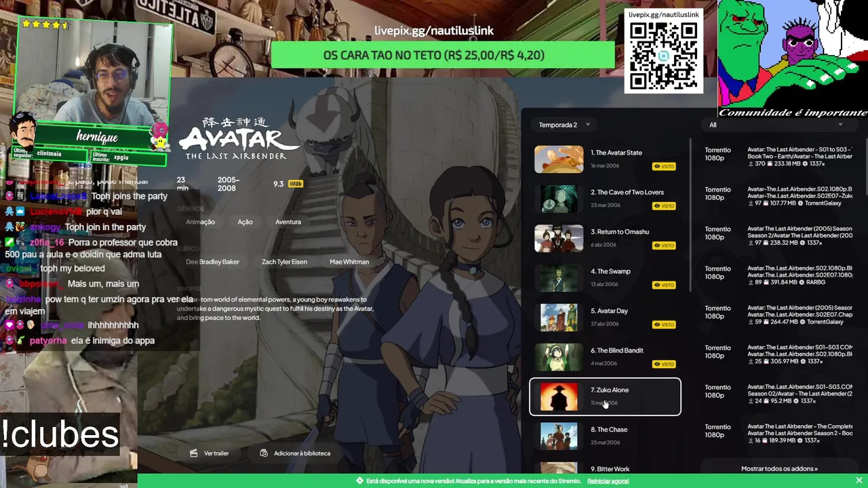Click the IMDb rating badge
Screen dimensions: 868x488
click(295, 184)
